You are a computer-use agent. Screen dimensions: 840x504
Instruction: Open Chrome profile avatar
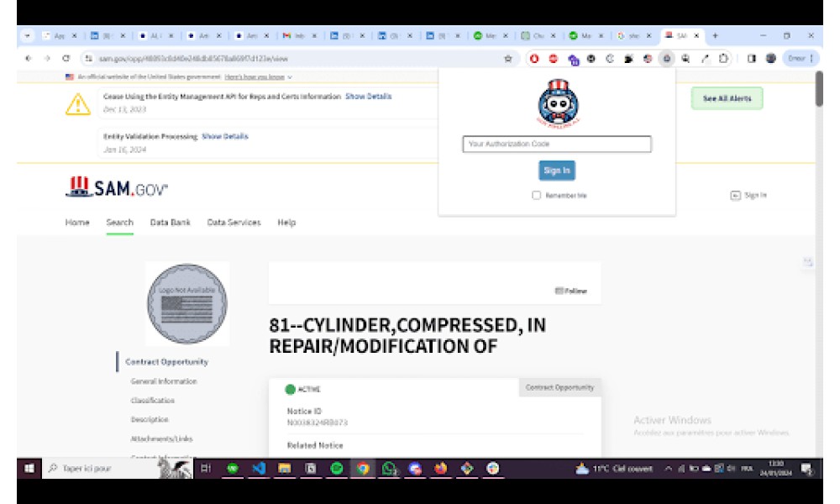[x=771, y=59]
